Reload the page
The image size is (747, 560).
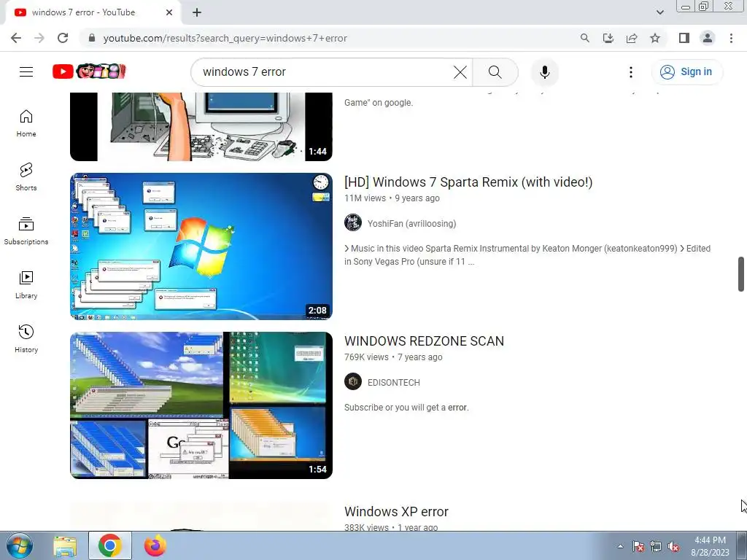pyautogui.click(x=63, y=38)
